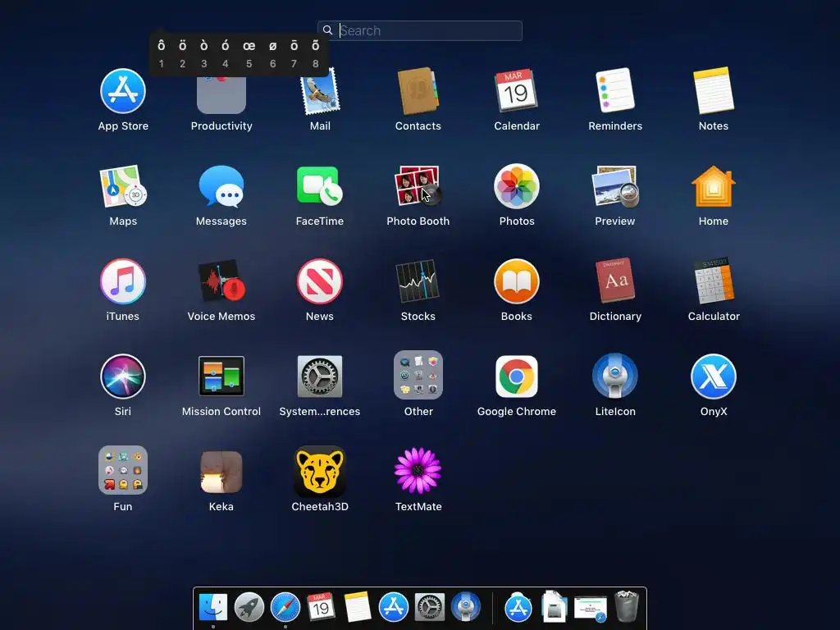Launch the Photos app
Image resolution: width=840 pixels, height=630 pixels.
click(x=517, y=186)
